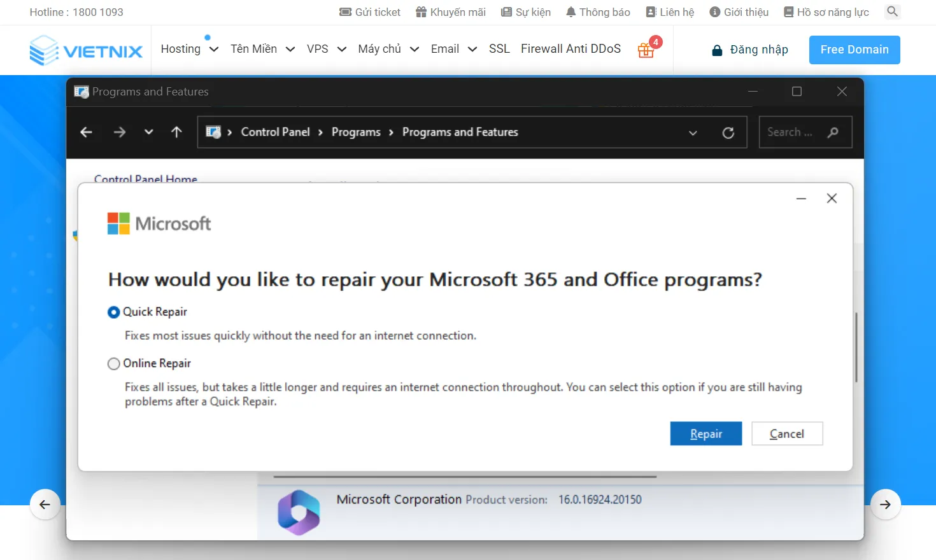The image size is (936, 560).
Task: Click the up-one-level arrow in Explorer
Action: tap(176, 132)
